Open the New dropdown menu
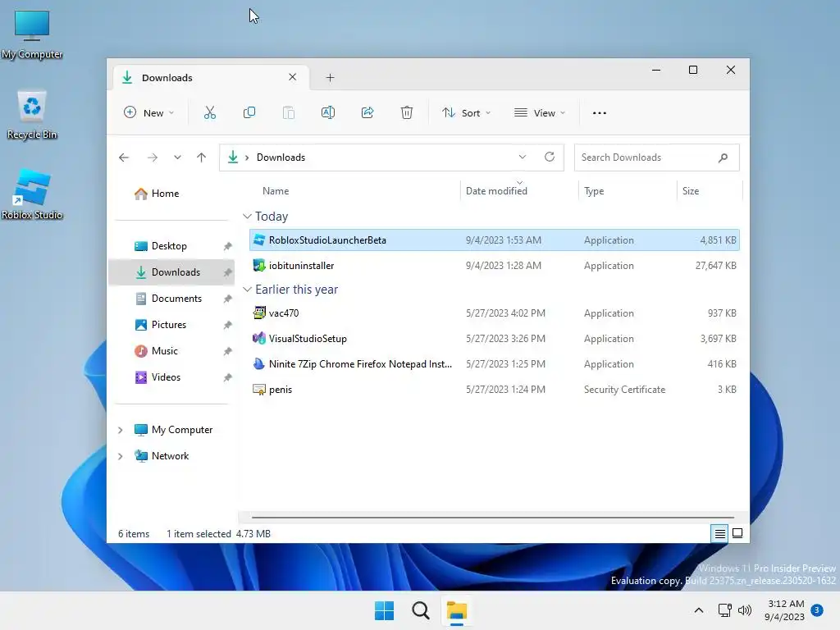The height and width of the screenshot is (630, 840). 149,112
